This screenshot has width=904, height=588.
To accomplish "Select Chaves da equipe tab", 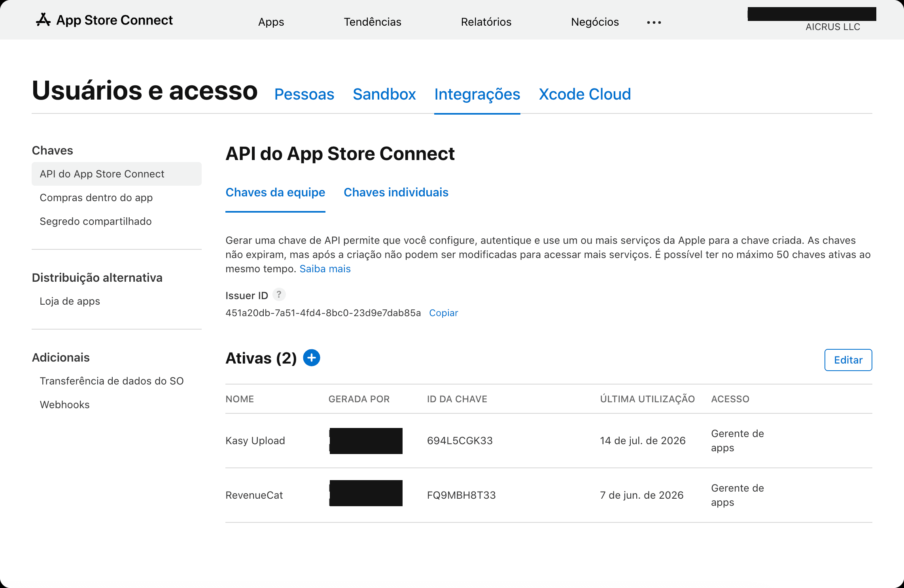I will click(x=275, y=192).
